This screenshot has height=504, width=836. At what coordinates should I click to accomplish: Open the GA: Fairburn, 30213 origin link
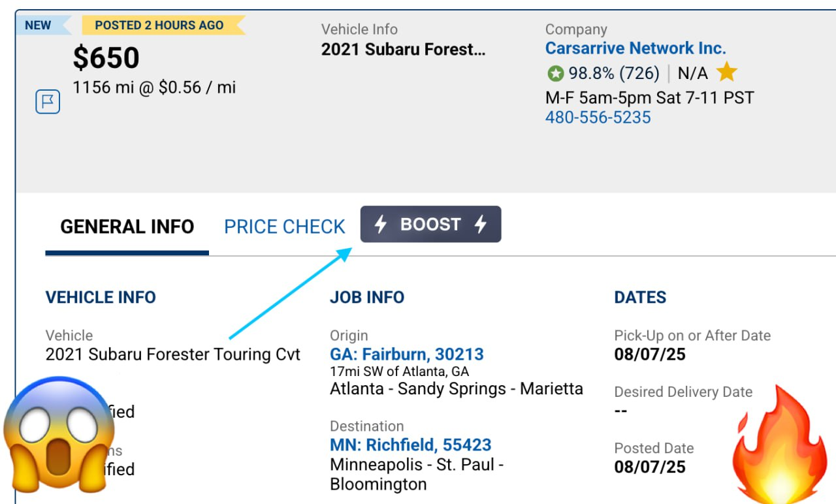pos(407,354)
